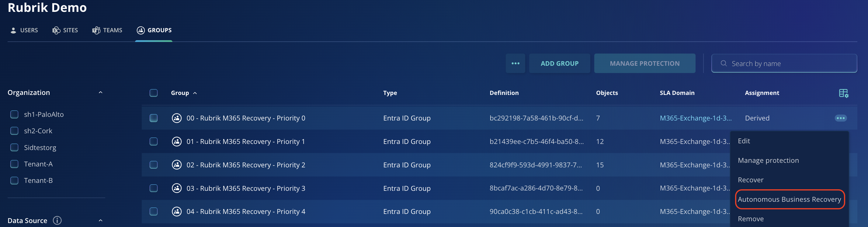
Task: Check the sh1-PaloAlto organization checkbox
Action: [x=14, y=114]
